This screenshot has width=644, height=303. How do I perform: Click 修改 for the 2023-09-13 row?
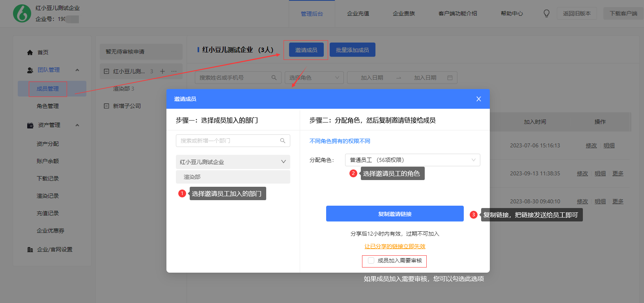582,173
